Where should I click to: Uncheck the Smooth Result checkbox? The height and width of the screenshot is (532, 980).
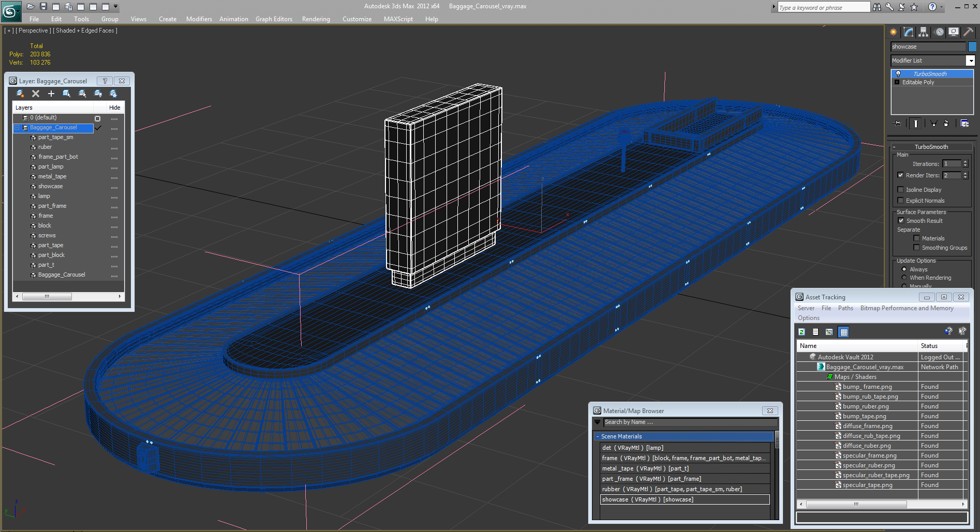coord(901,221)
